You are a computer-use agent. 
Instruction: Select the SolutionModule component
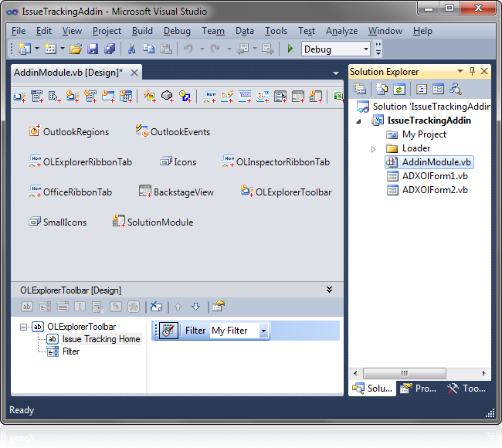[x=153, y=222]
